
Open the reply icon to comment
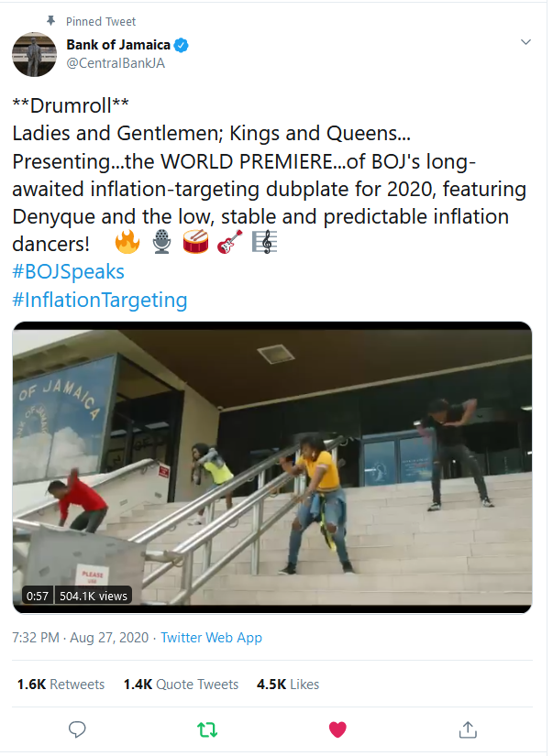pos(77,729)
